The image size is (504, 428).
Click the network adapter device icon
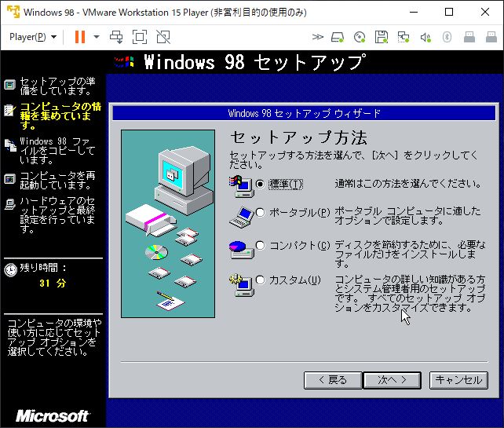click(403, 37)
